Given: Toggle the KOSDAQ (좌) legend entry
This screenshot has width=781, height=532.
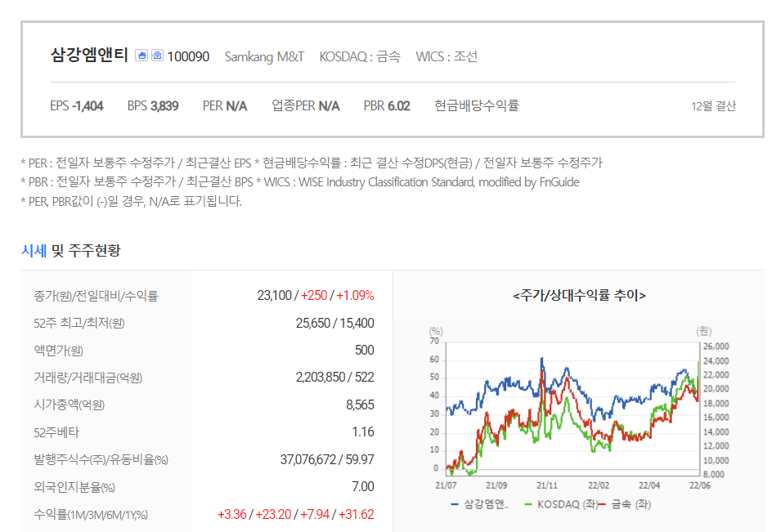Looking at the screenshot, I should [x=561, y=504].
